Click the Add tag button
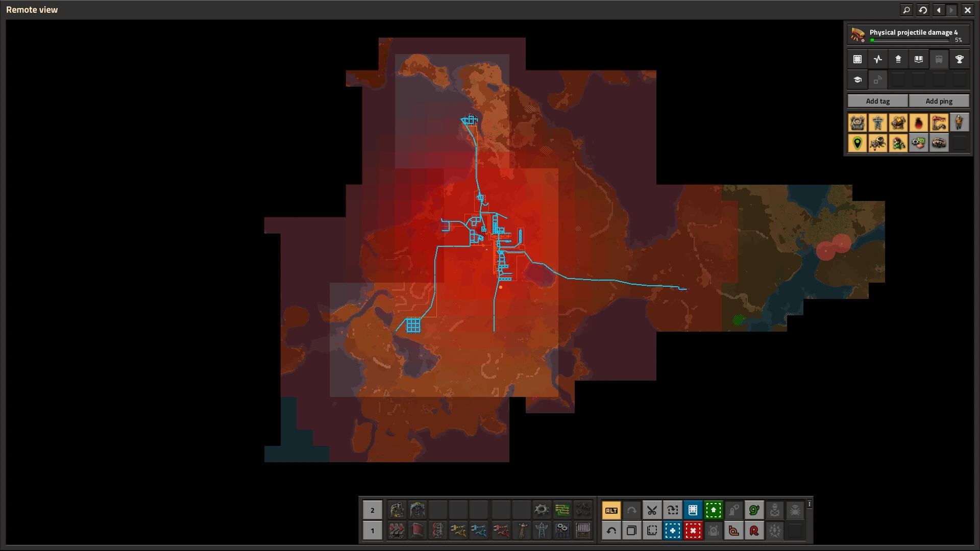Screen dimensions: 980x551 [x=878, y=101]
